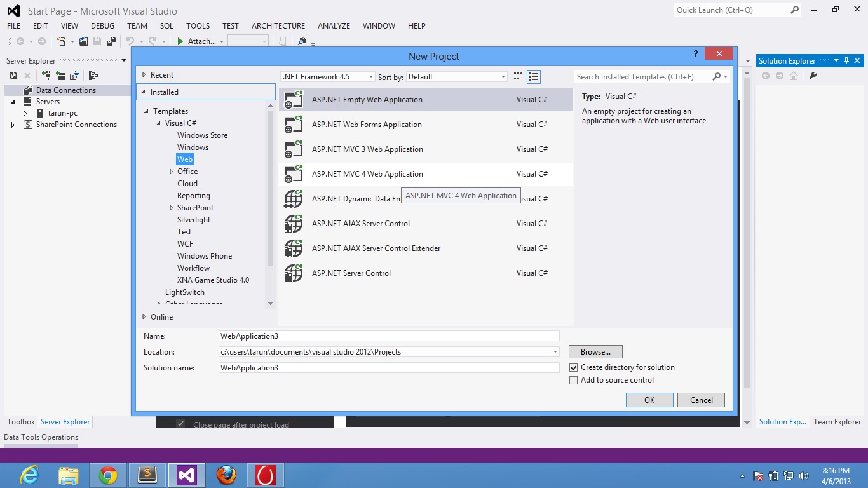Click the Connect to Database icon
Image resolution: width=868 pixels, height=488 pixels.
point(46,76)
